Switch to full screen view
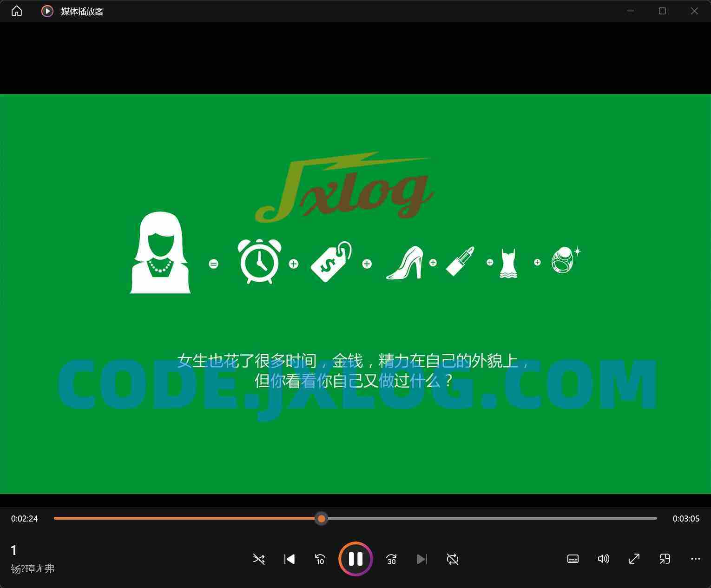The image size is (711, 588). [634, 559]
